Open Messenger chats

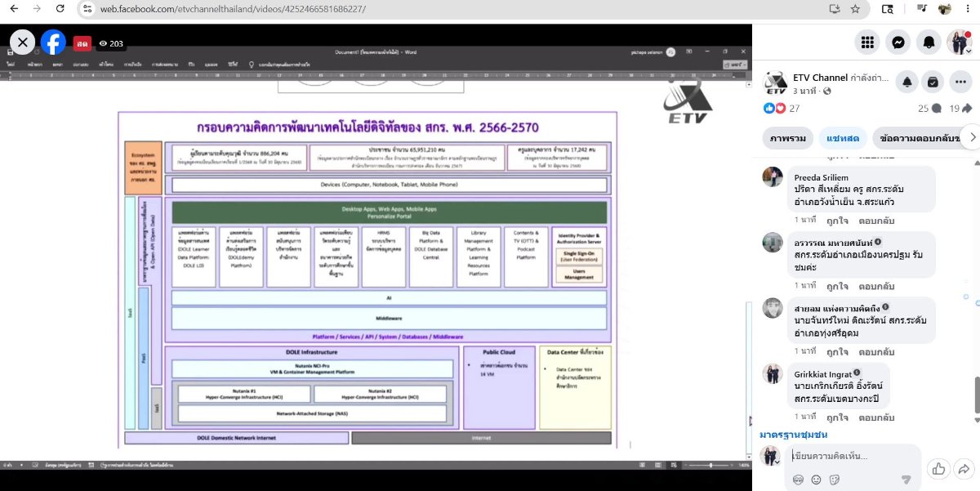click(x=898, y=42)
